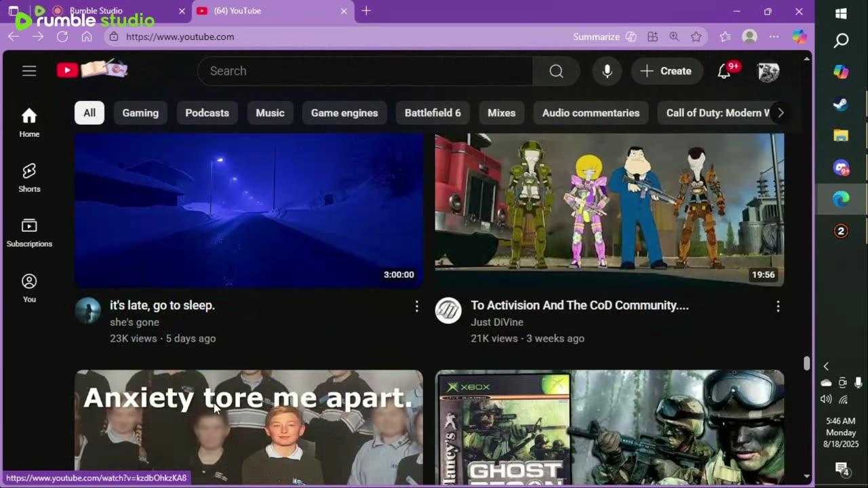Open browser Settings and more menu
Viewport: 868px width, 488px height.
(x=774, y=37)
